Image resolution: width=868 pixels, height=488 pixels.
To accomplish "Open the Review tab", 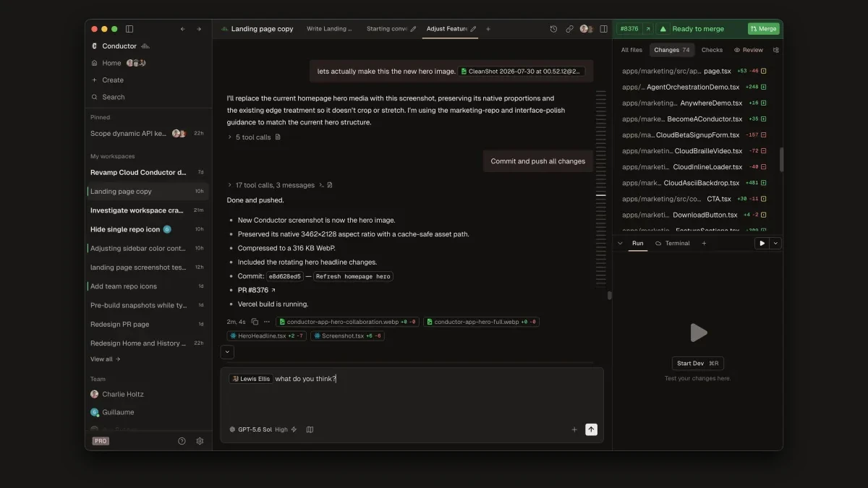I will tap(749, 50).
